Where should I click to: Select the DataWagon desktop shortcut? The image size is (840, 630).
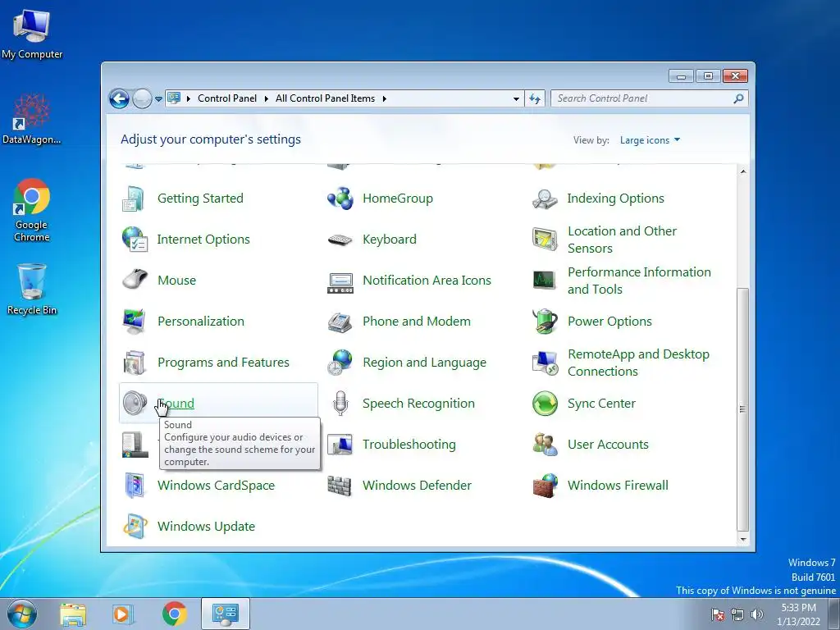tap(32, 119)
